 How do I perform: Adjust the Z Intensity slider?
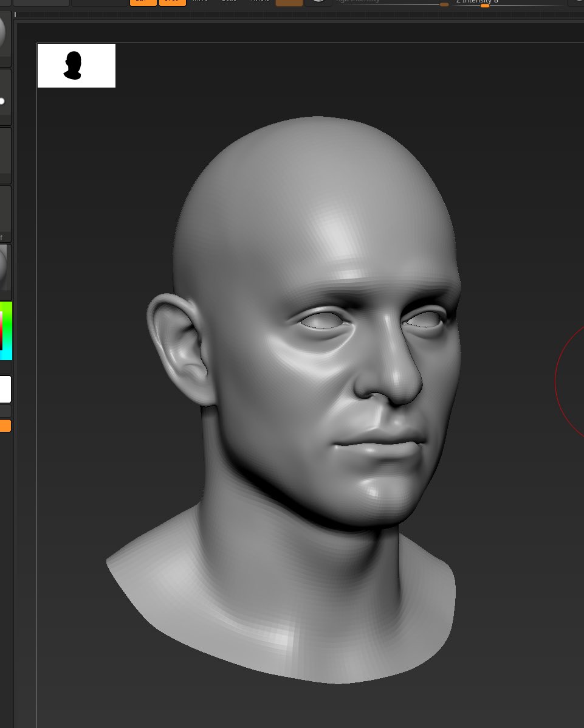(x=509, y=2)
